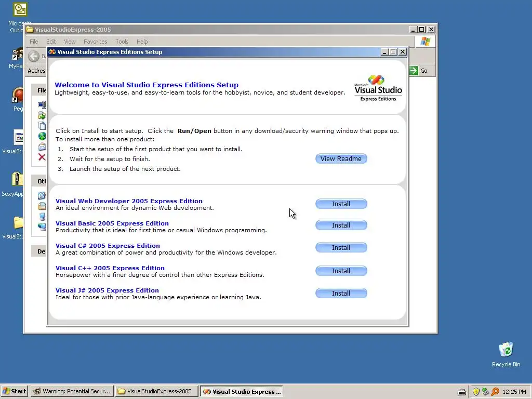Click the Visual Studio Express Editions logo
Viewport: 532px width, 399px height.
(378, 88)
